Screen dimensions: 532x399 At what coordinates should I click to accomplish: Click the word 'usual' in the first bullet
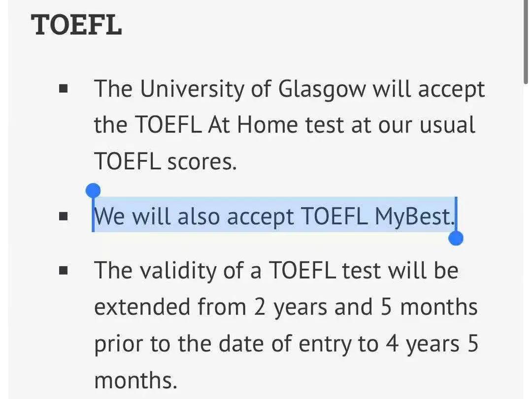[447, 125]
